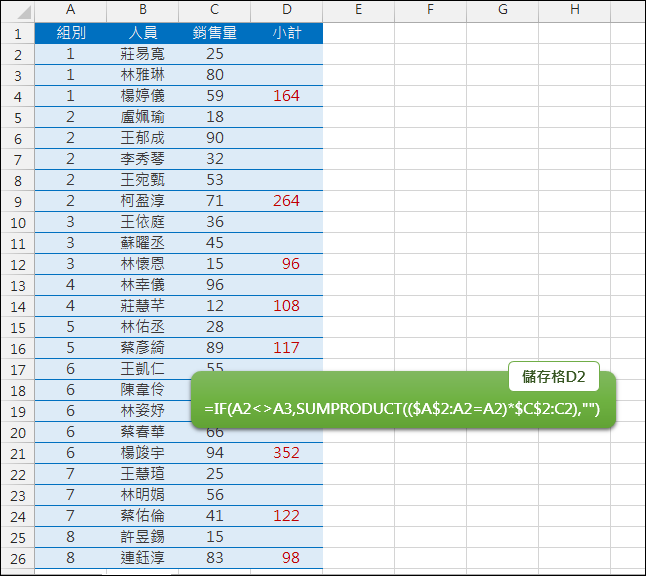
Task: Click subtotal cell showing 122
Action: point(287,516)
